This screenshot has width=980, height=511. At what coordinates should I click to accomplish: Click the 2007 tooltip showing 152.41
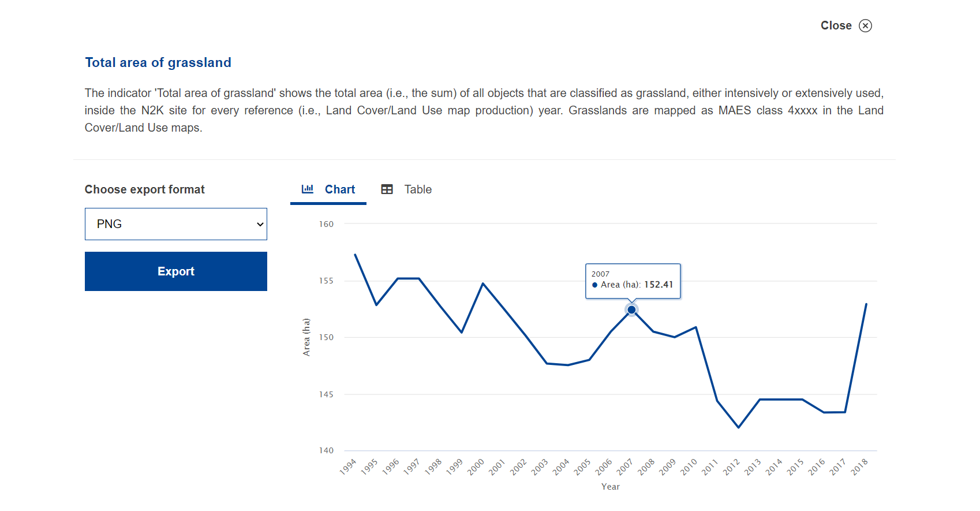633,281
